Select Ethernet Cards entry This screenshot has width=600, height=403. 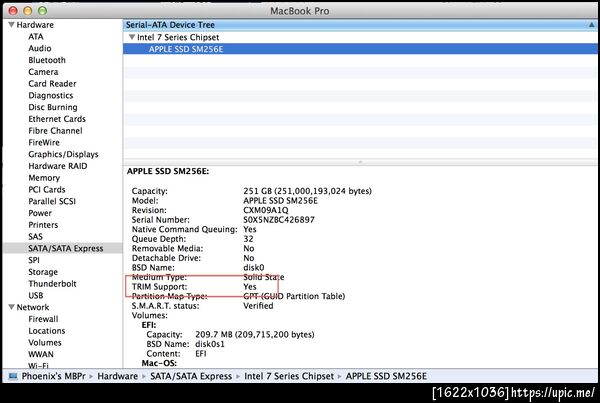click(57, 119)
